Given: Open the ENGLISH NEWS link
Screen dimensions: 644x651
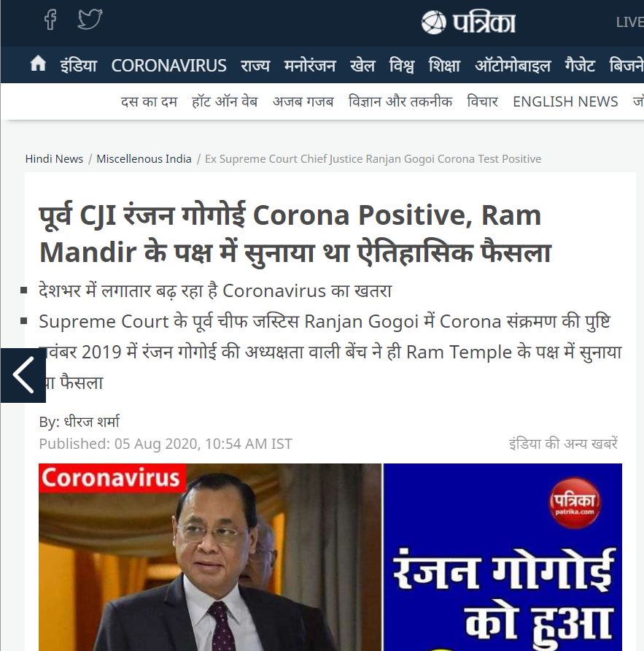Looking at the screenshot, I should click(565, 101).
